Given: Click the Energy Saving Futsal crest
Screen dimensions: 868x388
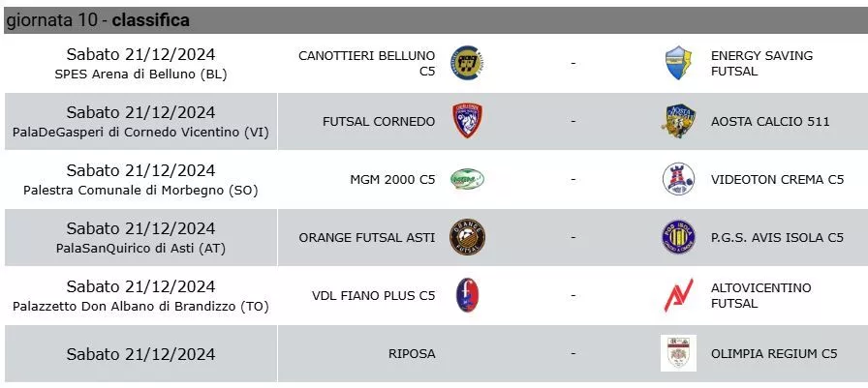Looking at the screenshot, I should (x=678, y=63).
